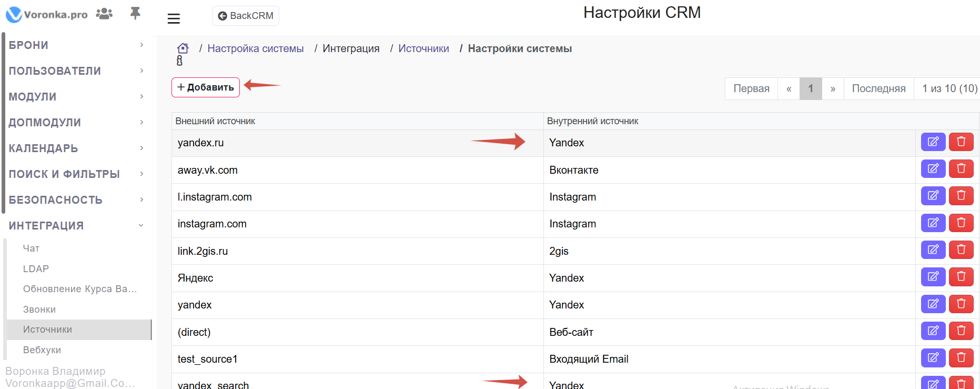
Task: Click the pin sidebar icon
Action: (x=135, y=13)
